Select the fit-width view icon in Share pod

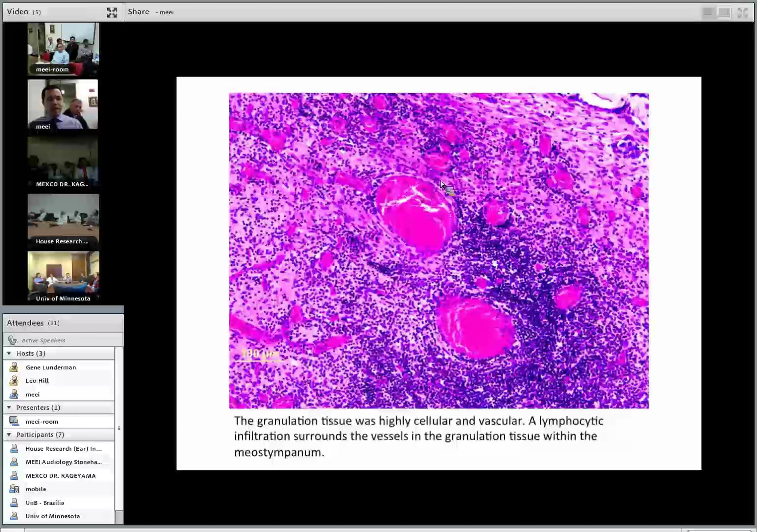click(707, 12)
